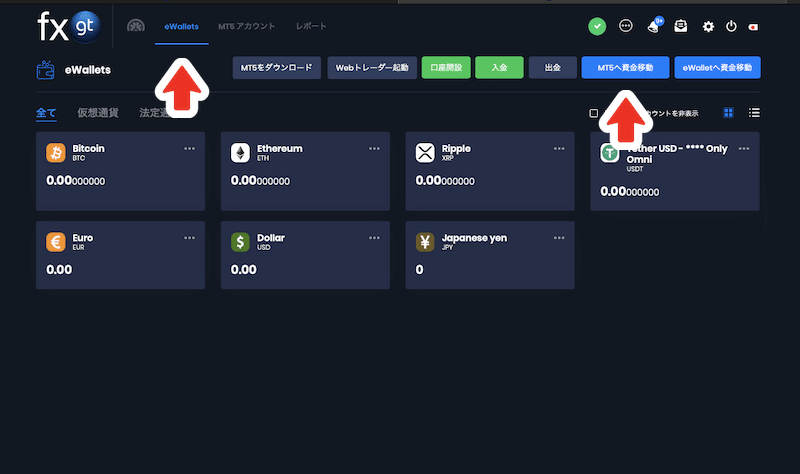Switch to list view icon
The width and height of the screenshot is (800, 474).
(754, 113)
